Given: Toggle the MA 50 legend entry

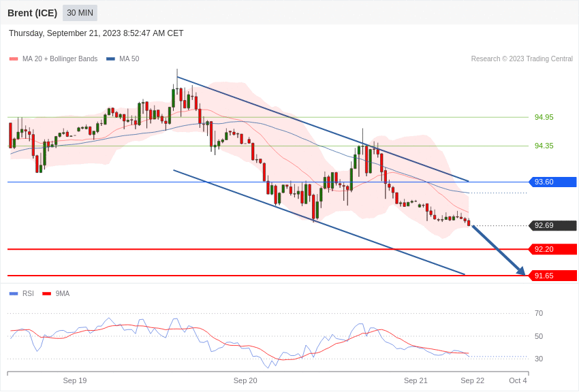Looking at the screenshot, I should (123, 59).
